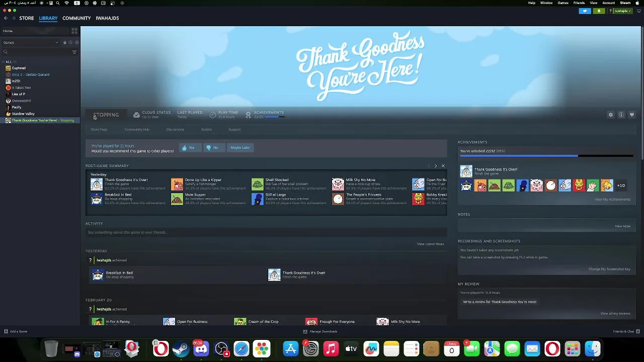The image size is (644, 362).
Task: Click the STOPPING game button
Action: coord(106,115)
